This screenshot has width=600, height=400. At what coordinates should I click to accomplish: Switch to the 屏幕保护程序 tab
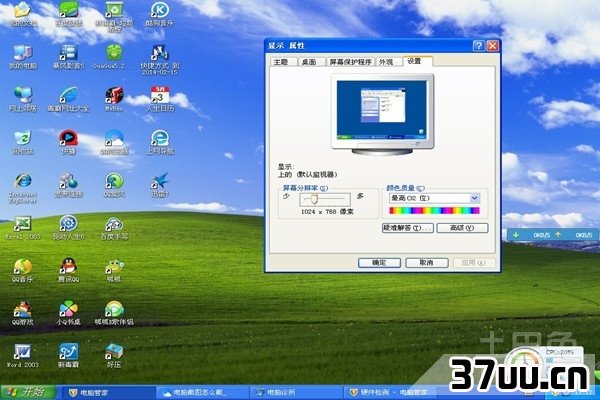[x=351, y=62]
